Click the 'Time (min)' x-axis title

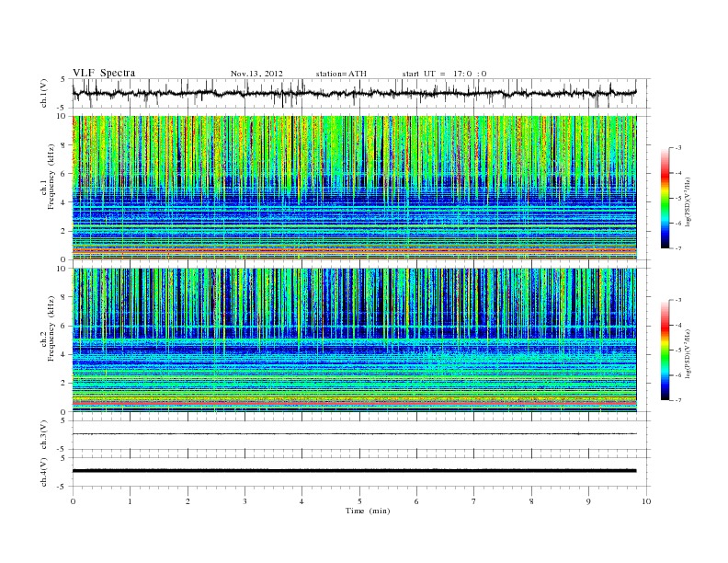coord(368,511)
